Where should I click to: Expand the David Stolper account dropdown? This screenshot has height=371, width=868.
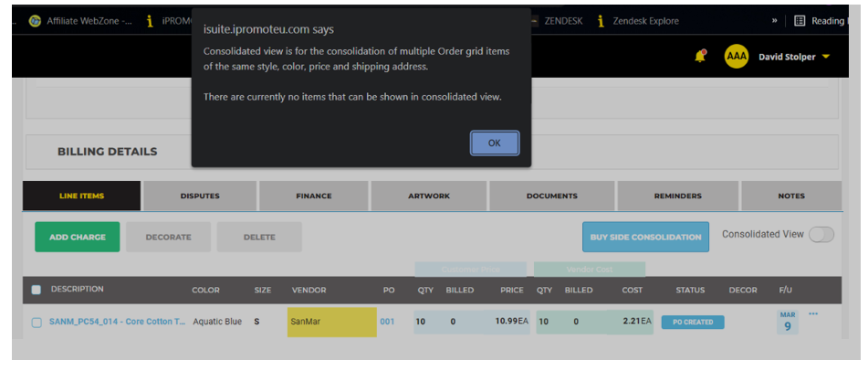point(794,57)
